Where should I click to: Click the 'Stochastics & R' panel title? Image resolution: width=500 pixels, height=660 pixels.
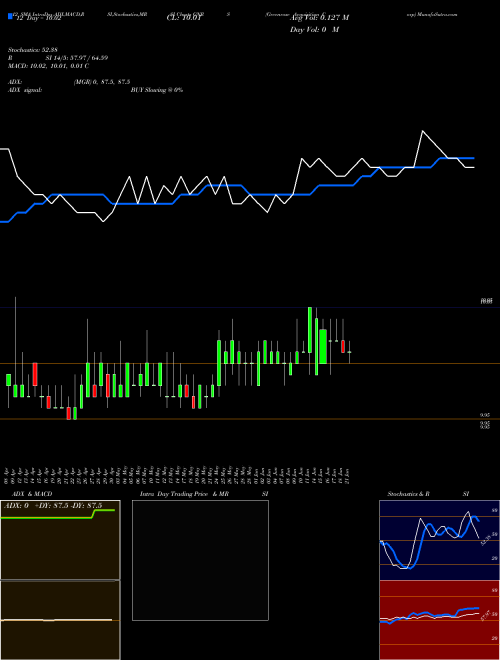click(409, 494)
